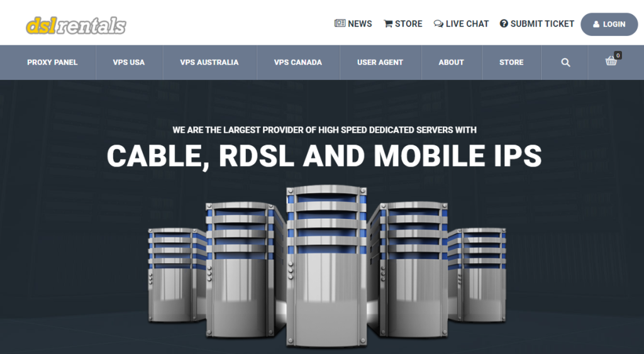Image resolution: width=644 pixels, height=354 pixels.
Task: Open search with the magnifying glass icon
Action: point(565,62)
